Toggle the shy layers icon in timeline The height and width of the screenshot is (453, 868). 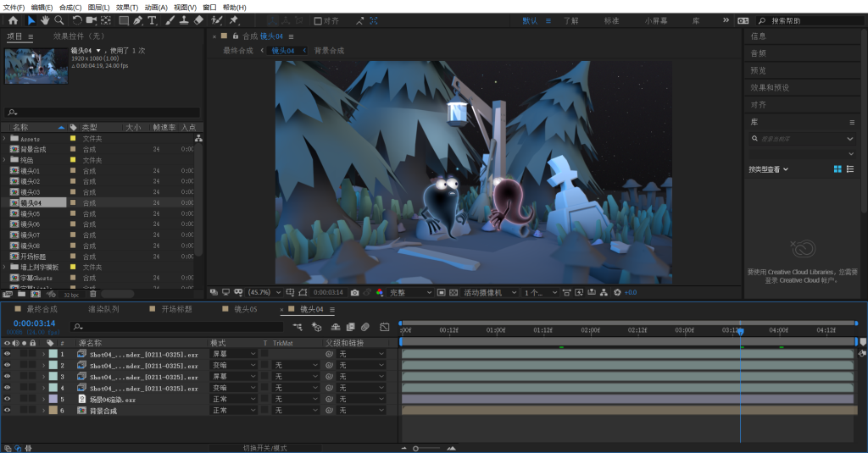point(336,327)
